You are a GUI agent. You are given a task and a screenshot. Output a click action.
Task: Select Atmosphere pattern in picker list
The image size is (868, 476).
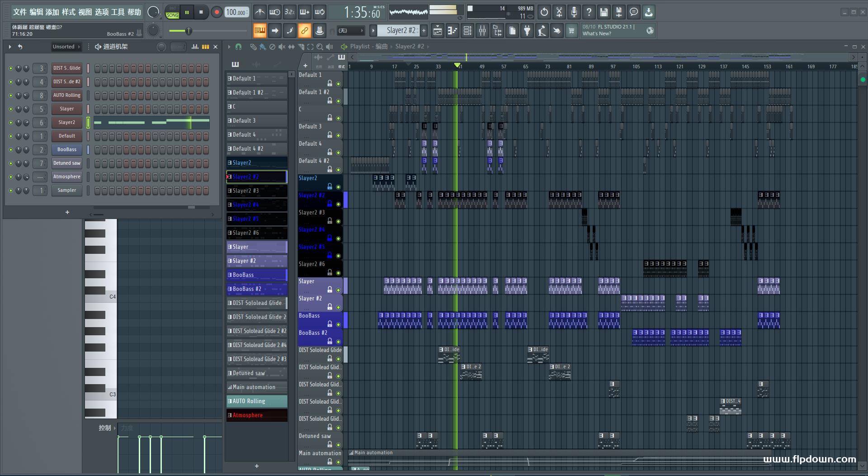(x=257, y=415)
